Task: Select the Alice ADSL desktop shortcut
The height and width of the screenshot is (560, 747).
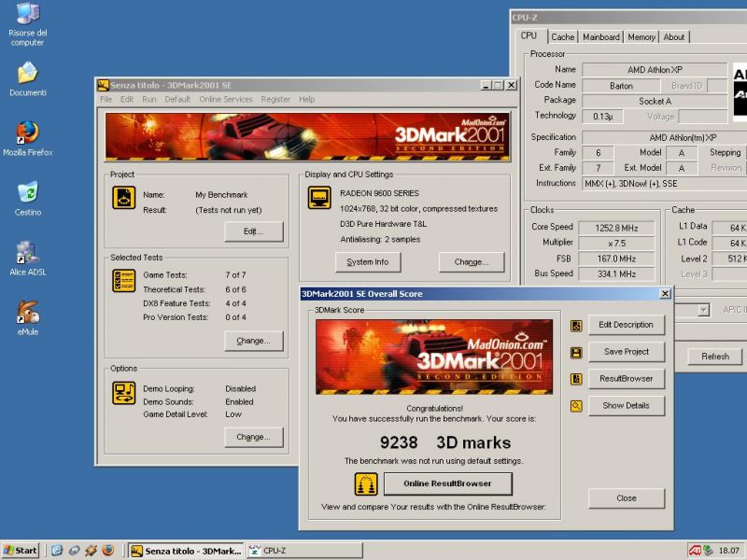Action: tap(28, 259)
